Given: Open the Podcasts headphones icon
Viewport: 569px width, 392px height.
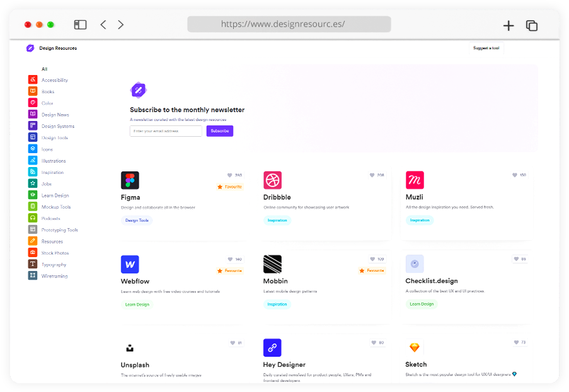Looking at the screenshot, I should 33,218.
